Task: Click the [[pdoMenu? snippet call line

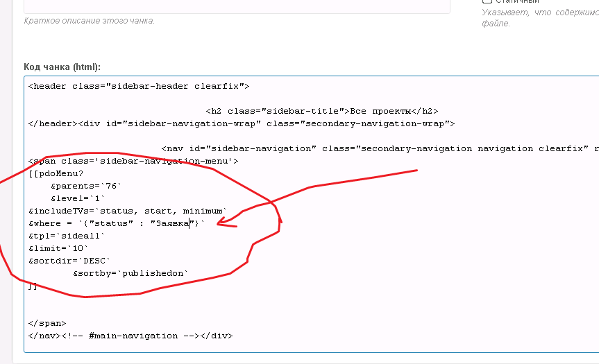Action: coord(56,173)
